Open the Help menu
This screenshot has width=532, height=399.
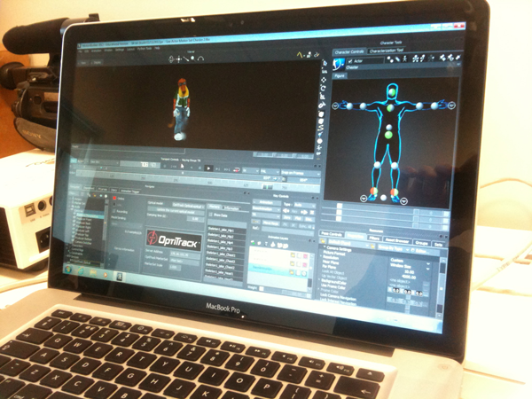pos(157,49)
